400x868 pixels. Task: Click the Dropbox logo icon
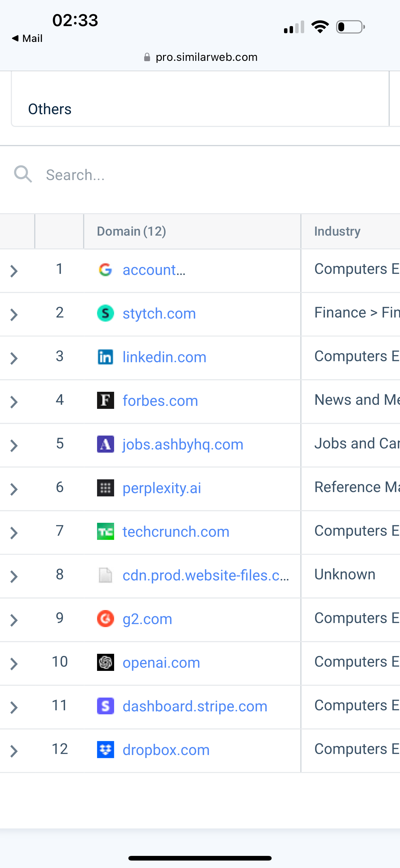105,750
